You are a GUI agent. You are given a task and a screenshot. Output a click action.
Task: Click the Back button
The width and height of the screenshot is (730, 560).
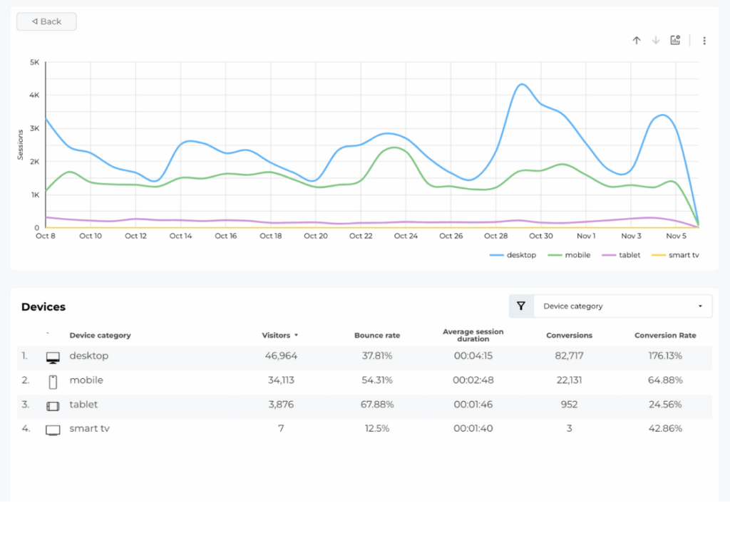click(46, 21)
